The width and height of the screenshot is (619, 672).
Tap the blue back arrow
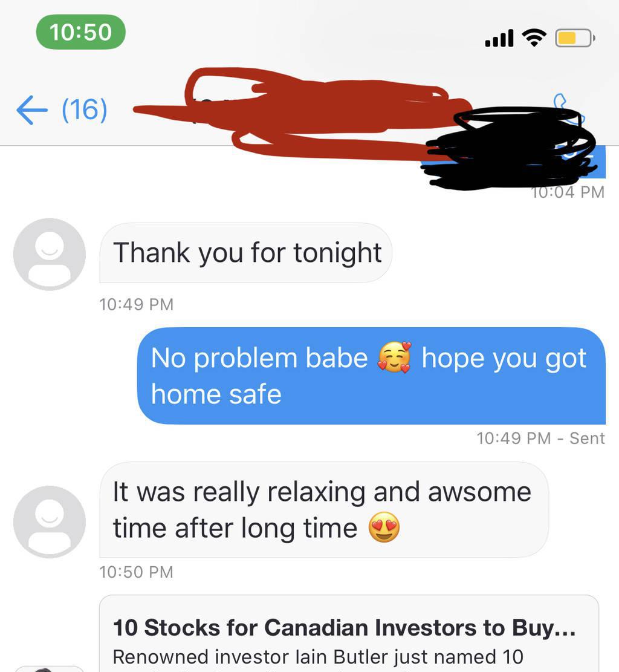click(32, 110)
